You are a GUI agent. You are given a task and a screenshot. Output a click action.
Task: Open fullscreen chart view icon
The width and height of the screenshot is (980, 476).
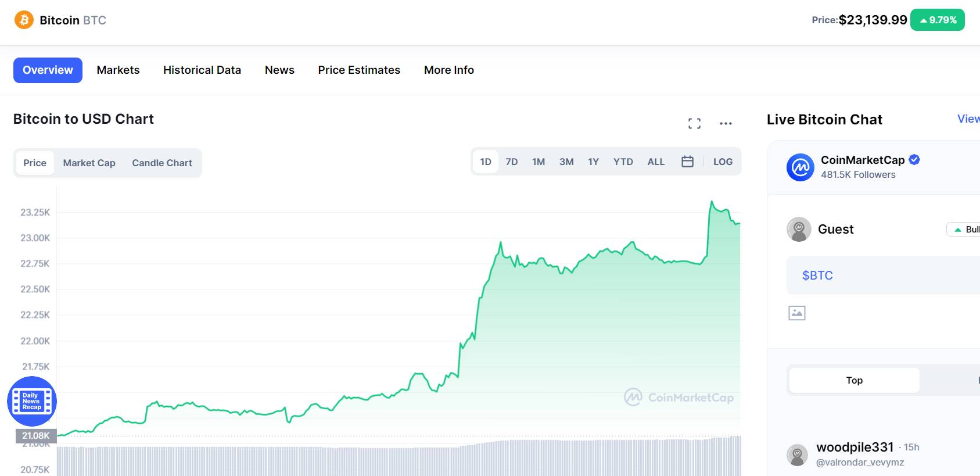(694, 123)
